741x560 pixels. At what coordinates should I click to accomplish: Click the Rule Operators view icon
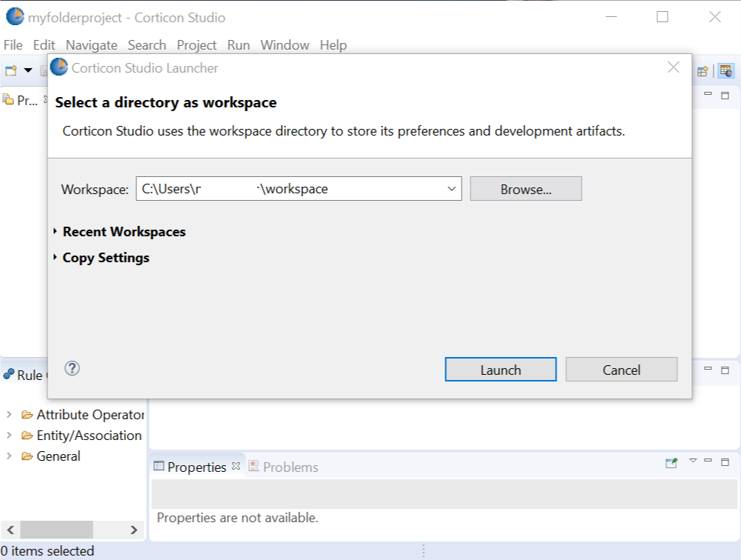pos(8,374)
